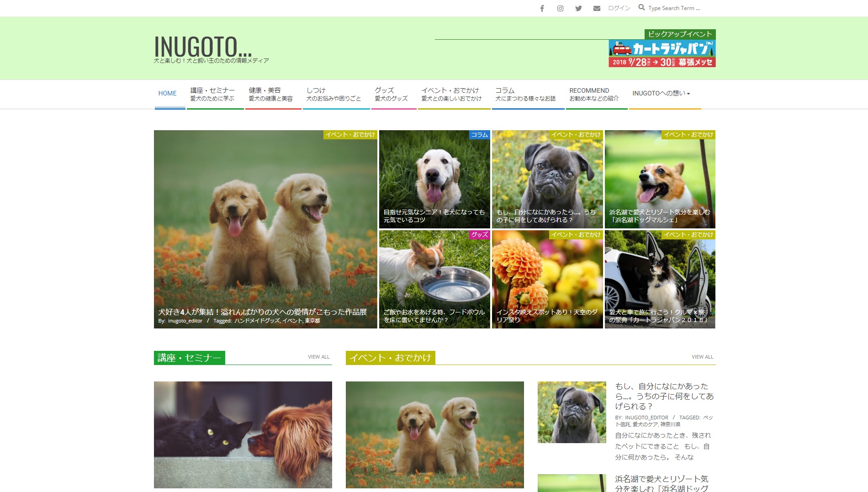Click the コラム category tag on retriever photo
The image size is (868, 492).
pos(479,135)
